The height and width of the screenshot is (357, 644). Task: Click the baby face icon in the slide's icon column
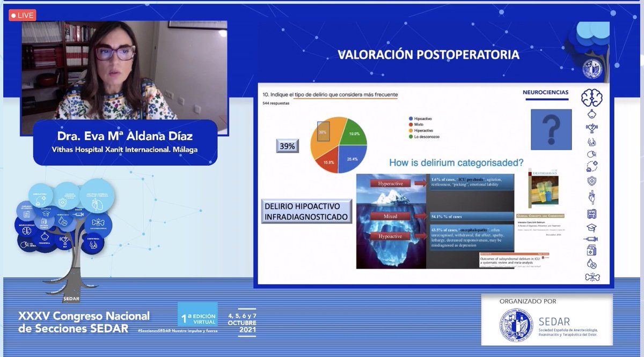(x=592, y=113)
